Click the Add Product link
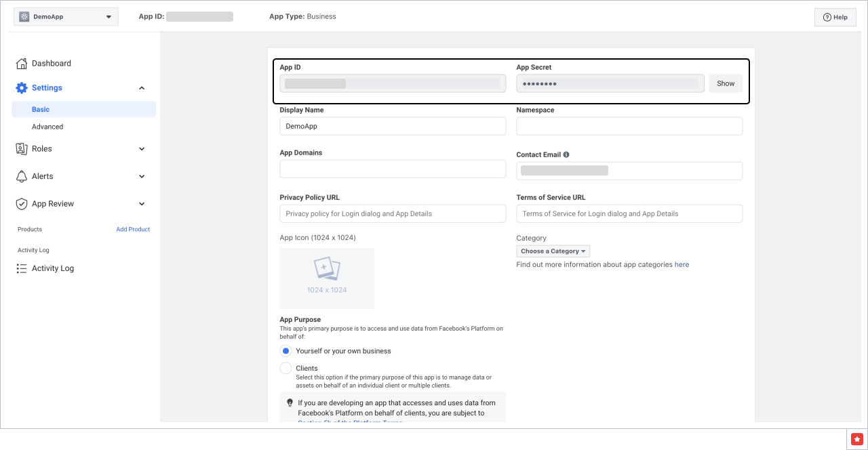868x450 pixels. [x=133, y=229]
